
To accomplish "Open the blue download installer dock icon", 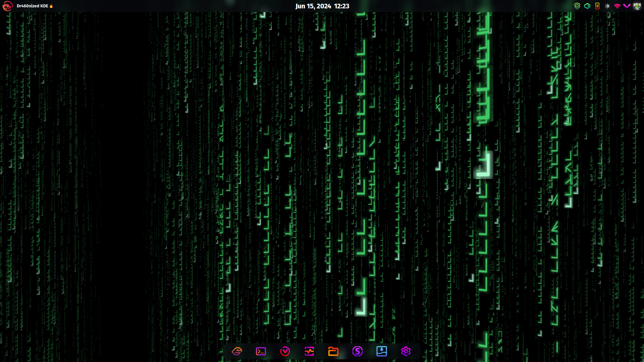I will [382, 351].
